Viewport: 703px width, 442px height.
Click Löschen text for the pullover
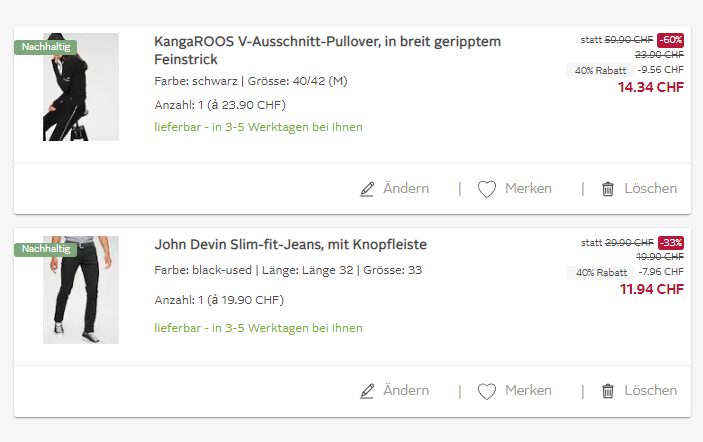pyautogui.click(x=650, y=189)
